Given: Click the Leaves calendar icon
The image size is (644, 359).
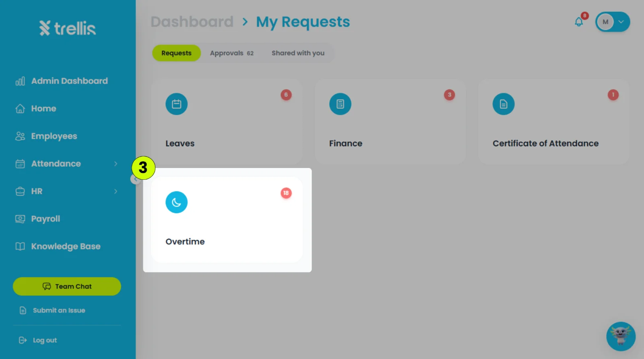Looking at the screenshot, I should (x=177, y=104).
